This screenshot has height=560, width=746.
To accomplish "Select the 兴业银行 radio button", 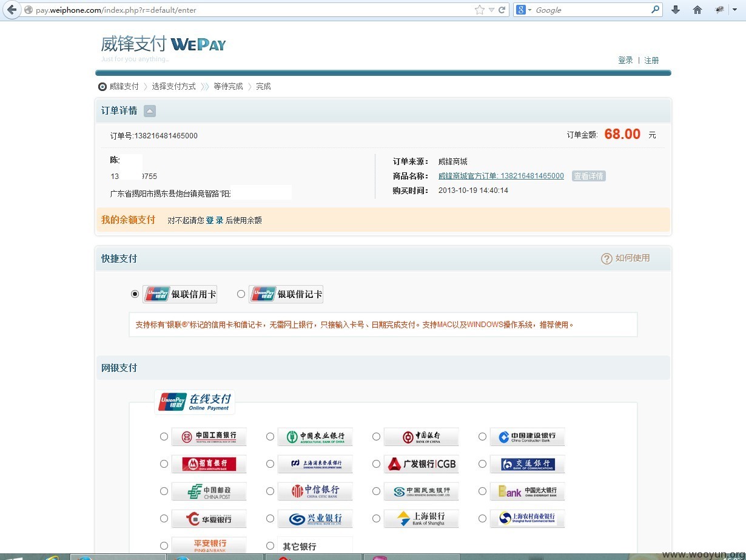I will point(270,518).
